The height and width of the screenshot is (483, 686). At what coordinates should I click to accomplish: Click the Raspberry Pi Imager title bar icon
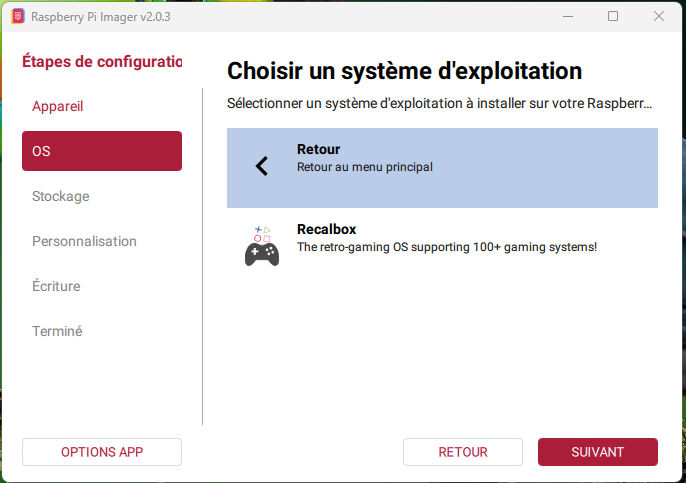pyautogui.click(x=17, y=16)
